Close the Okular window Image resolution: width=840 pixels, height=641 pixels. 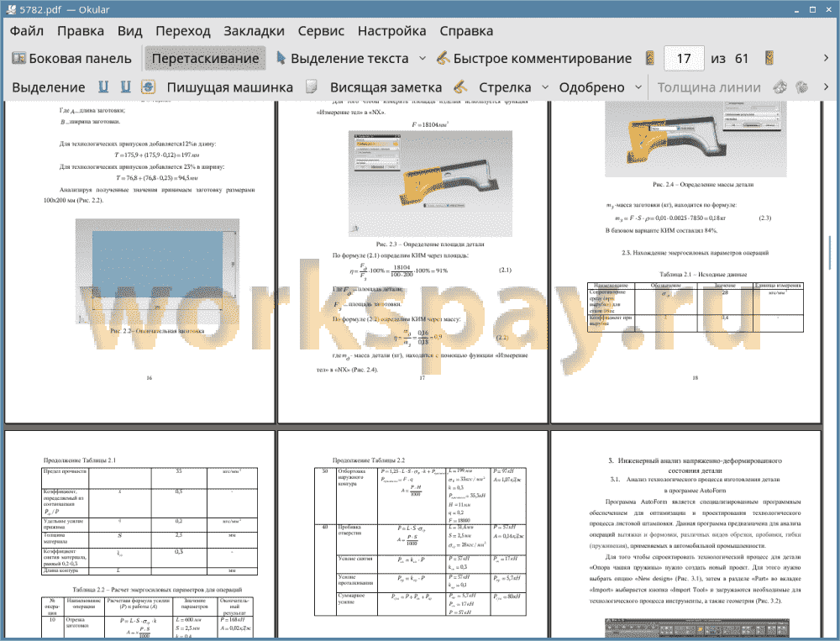[x=827, y=9]
